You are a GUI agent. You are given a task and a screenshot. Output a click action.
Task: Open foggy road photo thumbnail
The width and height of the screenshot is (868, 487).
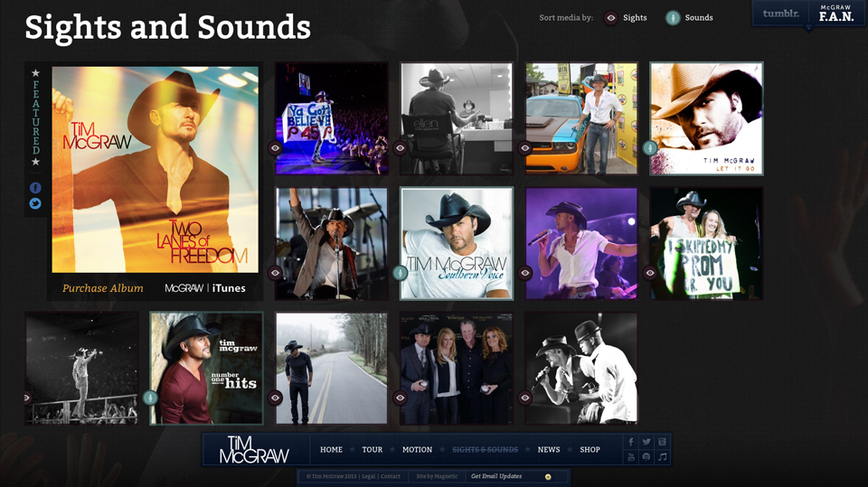pos(332,369)
